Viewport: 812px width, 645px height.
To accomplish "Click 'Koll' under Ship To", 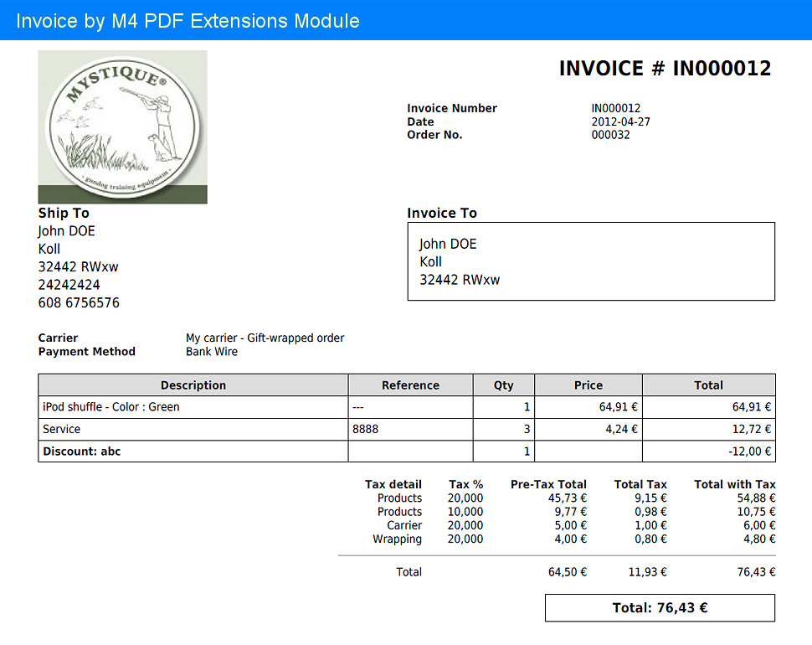I will 49,249.
